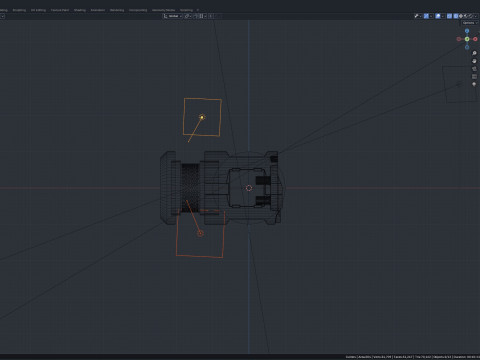Select solid viewport shading
This screenshot has width=480, height=360.
pos(461,16)
